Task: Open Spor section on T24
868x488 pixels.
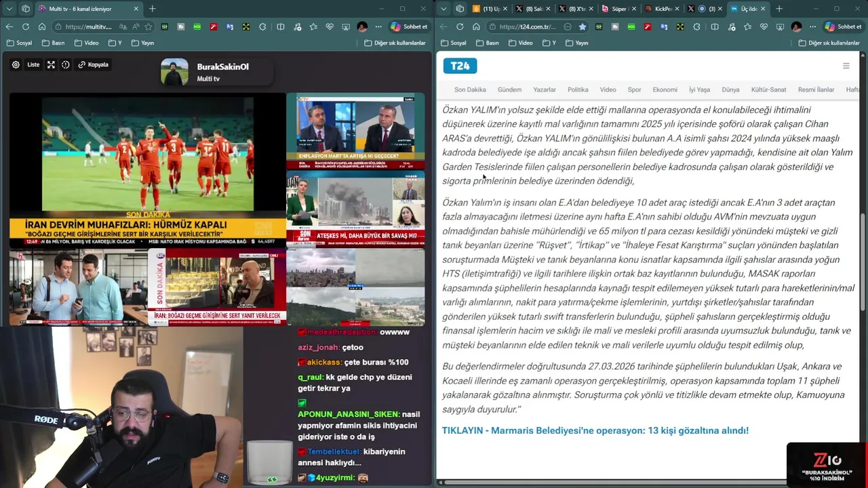Action: [634, 89]
